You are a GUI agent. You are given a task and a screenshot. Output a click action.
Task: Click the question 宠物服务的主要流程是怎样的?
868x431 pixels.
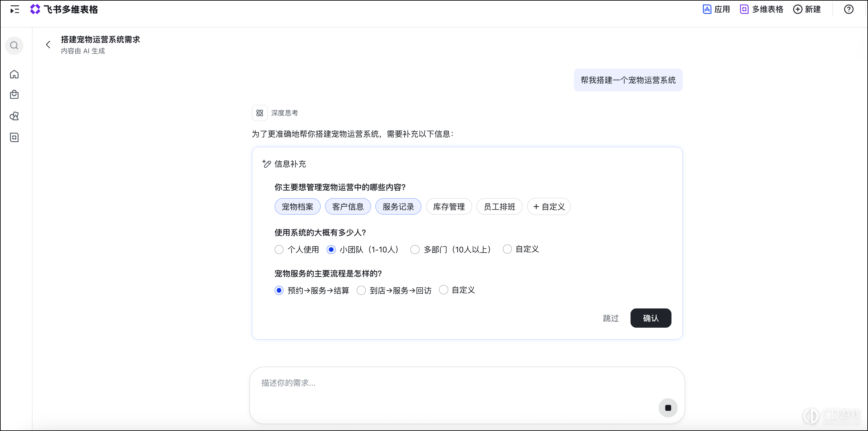(328, 273)
